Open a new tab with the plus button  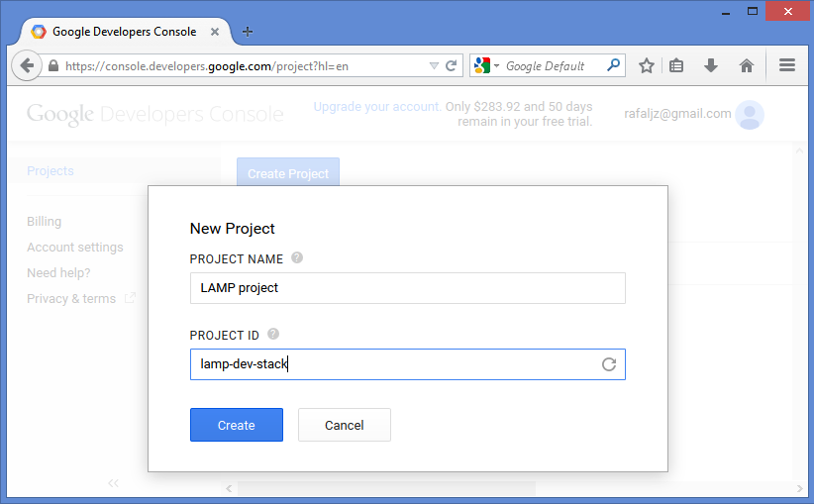(x=248, y=32)
